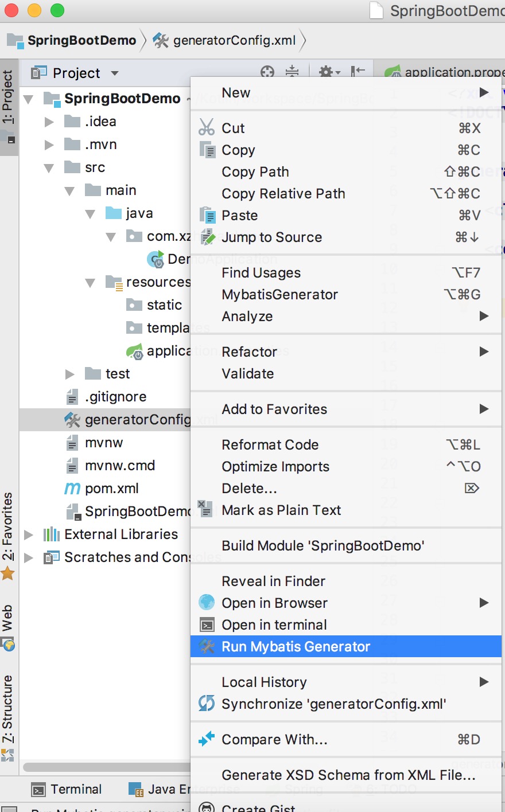Click the hide Project panel icon
This screenshot has width=505, height=812.
pos(358,71)
